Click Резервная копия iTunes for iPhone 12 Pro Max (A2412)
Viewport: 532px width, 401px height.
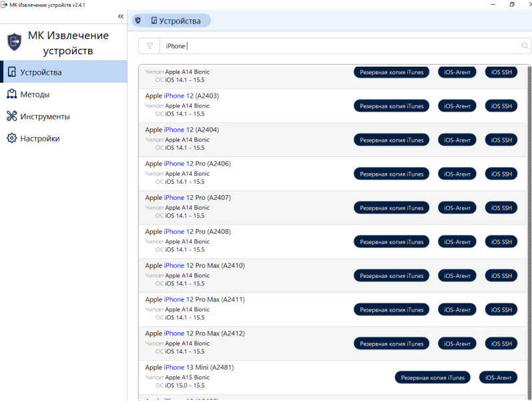point(392,344)
